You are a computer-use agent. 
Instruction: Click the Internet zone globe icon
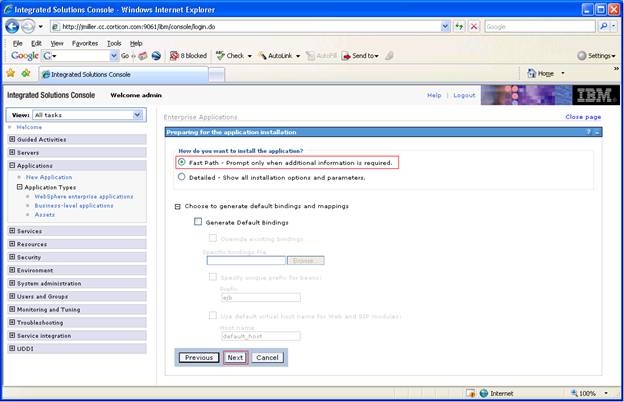(484, 393)
